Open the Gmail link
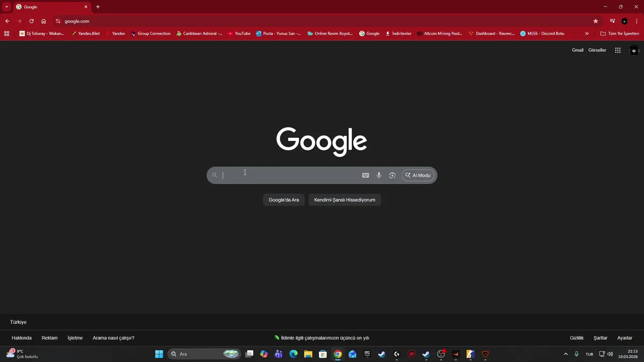This screenshot has width=644, height=362. (578, 50)
